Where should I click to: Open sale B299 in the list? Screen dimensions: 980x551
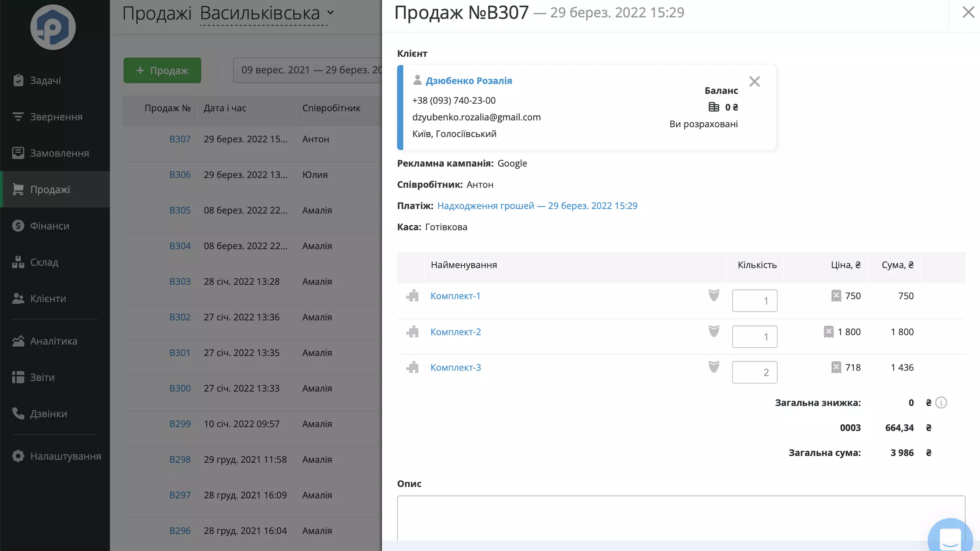click(180, 424)
